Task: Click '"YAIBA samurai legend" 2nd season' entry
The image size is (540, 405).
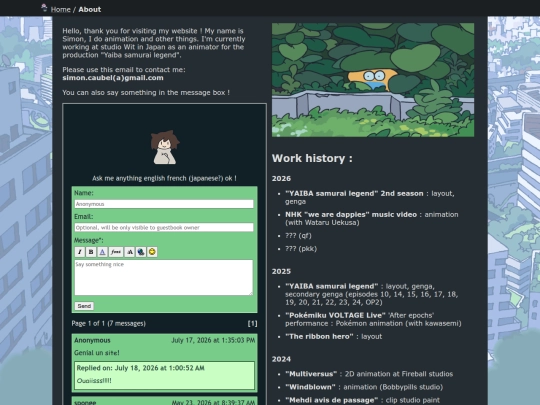Action: [354, 194]
